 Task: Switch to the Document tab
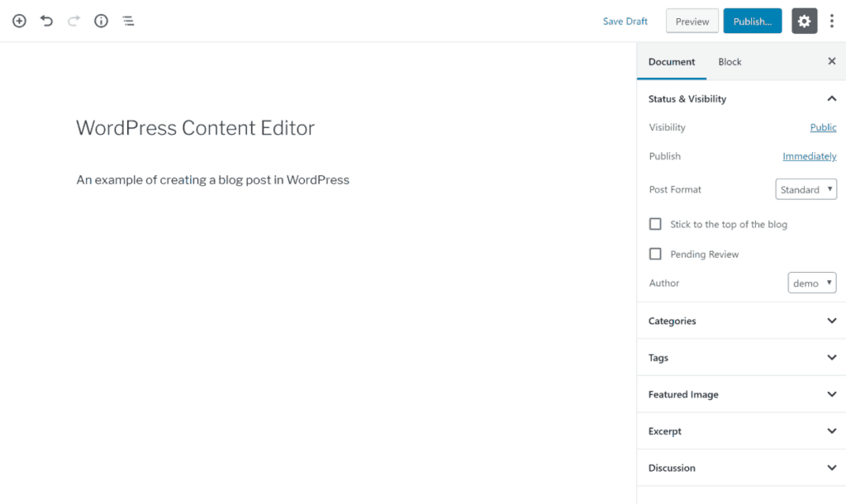click(x=671, y=61)
